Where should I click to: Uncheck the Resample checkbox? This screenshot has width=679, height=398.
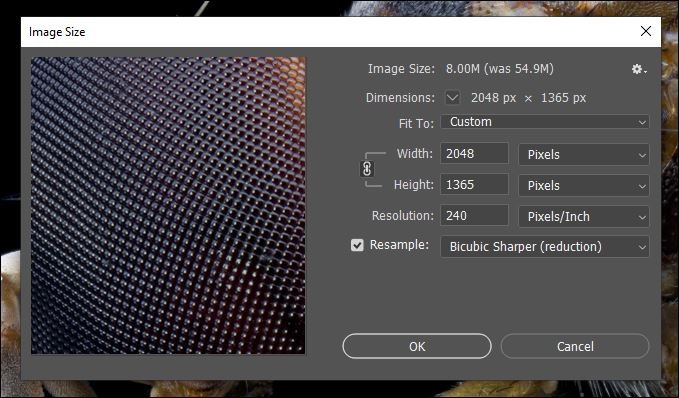(357, 245)
